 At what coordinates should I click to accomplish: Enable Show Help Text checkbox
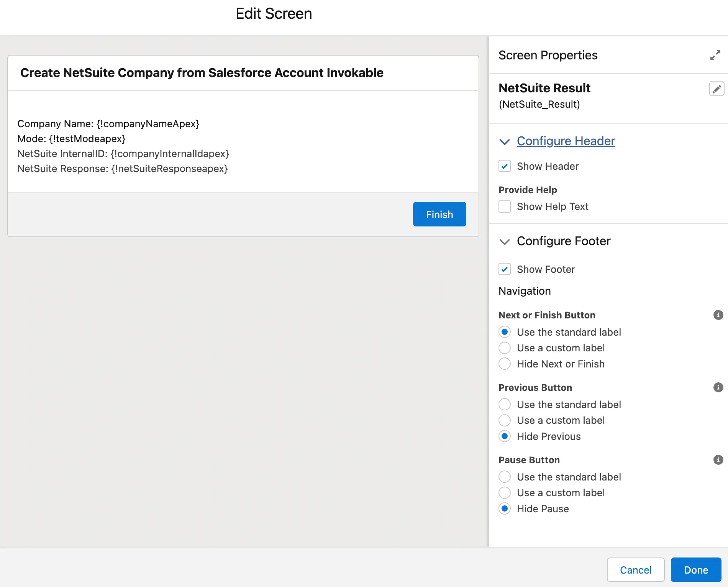pos(505,206)
